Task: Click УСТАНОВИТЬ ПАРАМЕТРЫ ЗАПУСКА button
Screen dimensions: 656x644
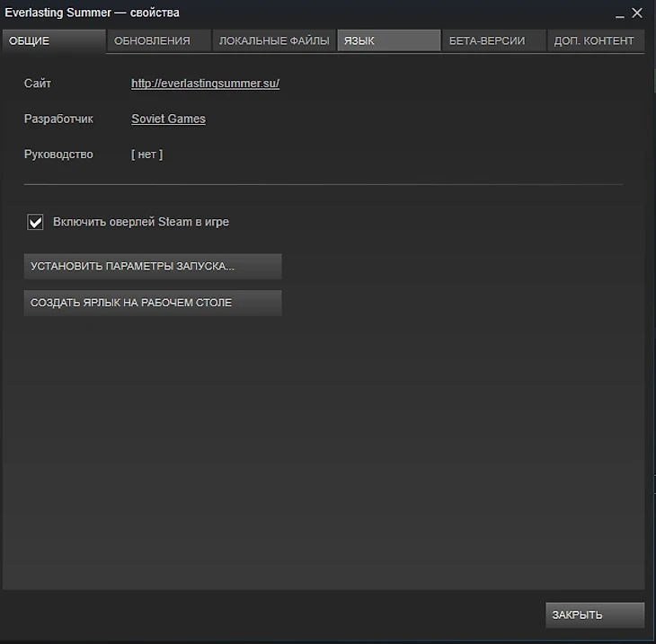Action: 153,267
